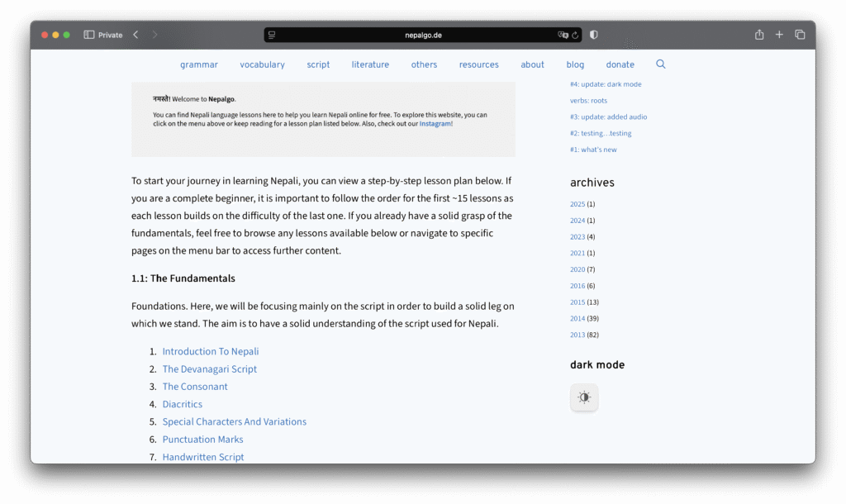Image resolution: width=846 pixels, height=504 pixels.
Task: Reload the page with the refresh icon
Action: click(x=575, y=35)
